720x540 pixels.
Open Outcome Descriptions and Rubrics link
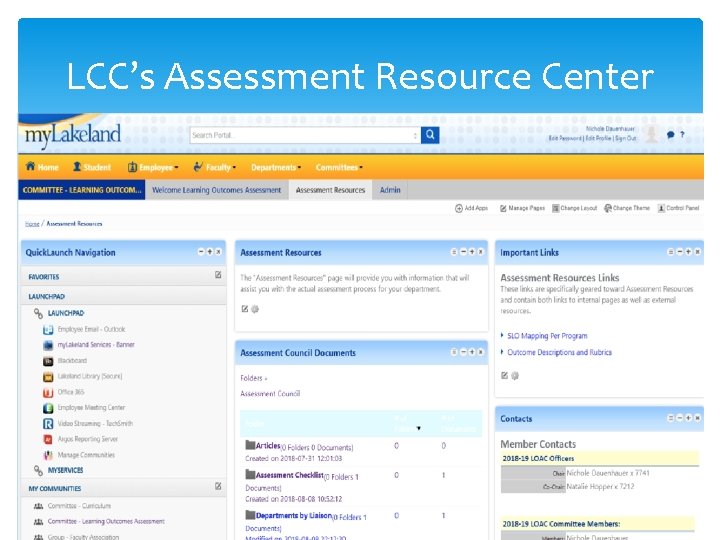(x=559, y=352)
